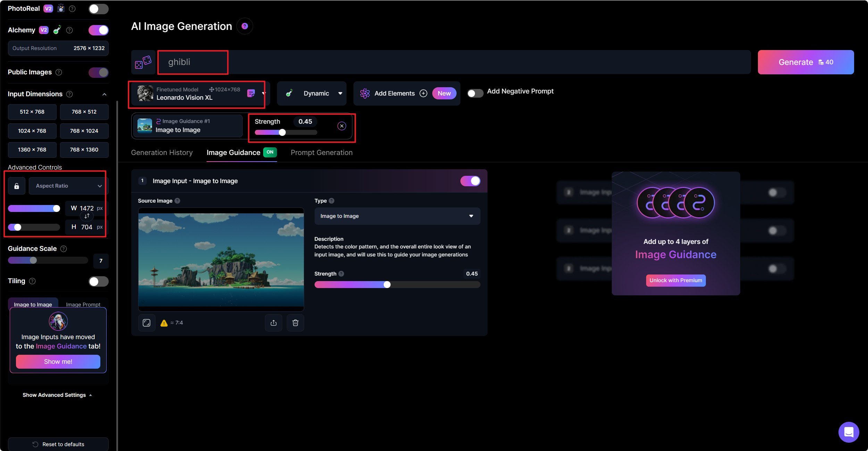Collapse the Input Dimensions section chevron

pos(104,95)
